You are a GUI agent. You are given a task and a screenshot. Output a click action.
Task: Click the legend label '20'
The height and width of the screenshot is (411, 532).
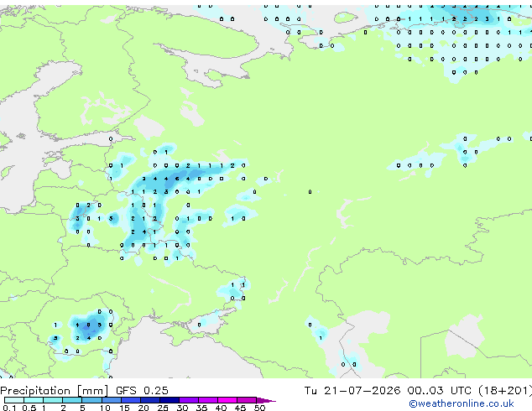(x=143, y=408)
